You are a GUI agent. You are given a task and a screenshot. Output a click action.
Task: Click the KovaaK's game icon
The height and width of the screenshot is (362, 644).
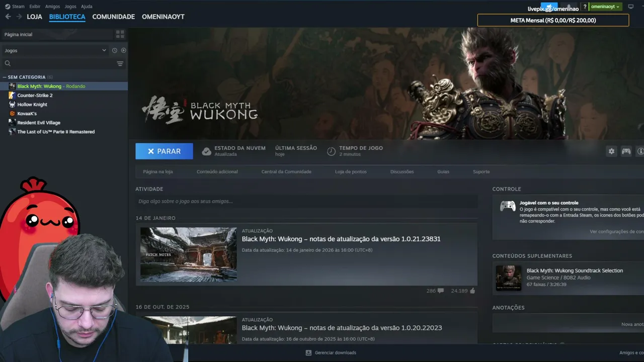click(12, 113)
